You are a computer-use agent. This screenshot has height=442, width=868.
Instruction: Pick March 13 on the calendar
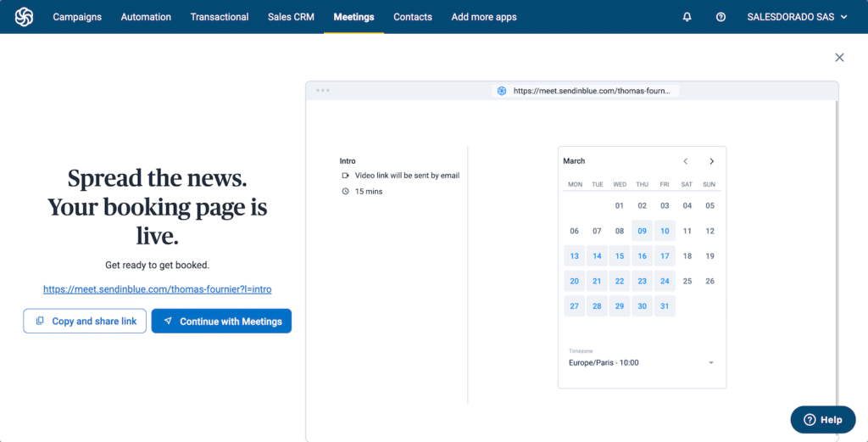[x=575, y=256]
